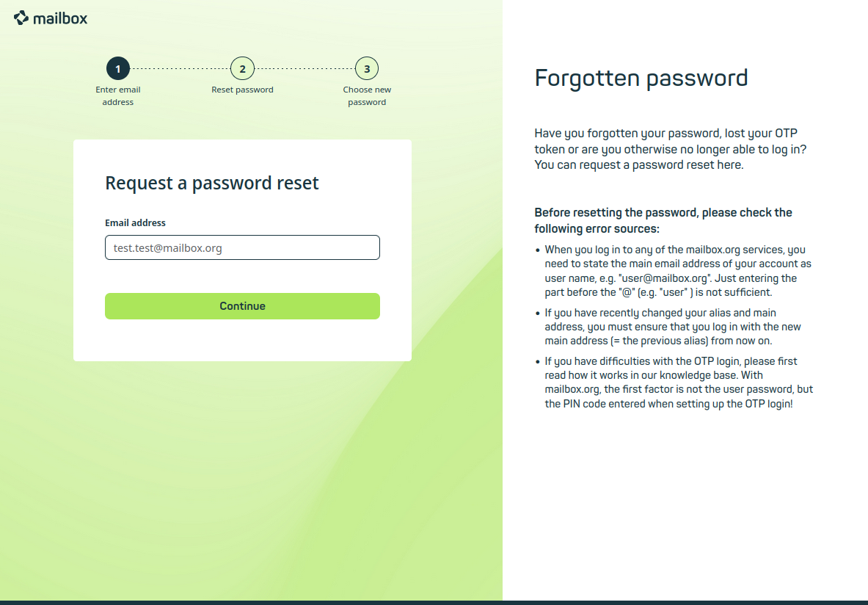Click the mailbox logo icon
868x605 pixels.
click(x=21, y=18)
